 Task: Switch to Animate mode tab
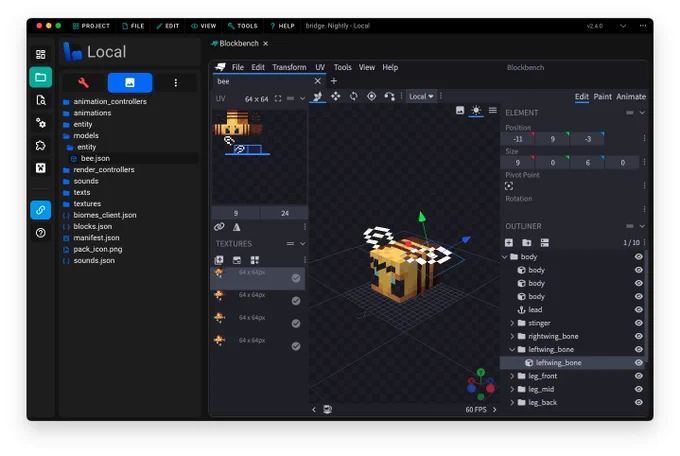tap(631, 97)
